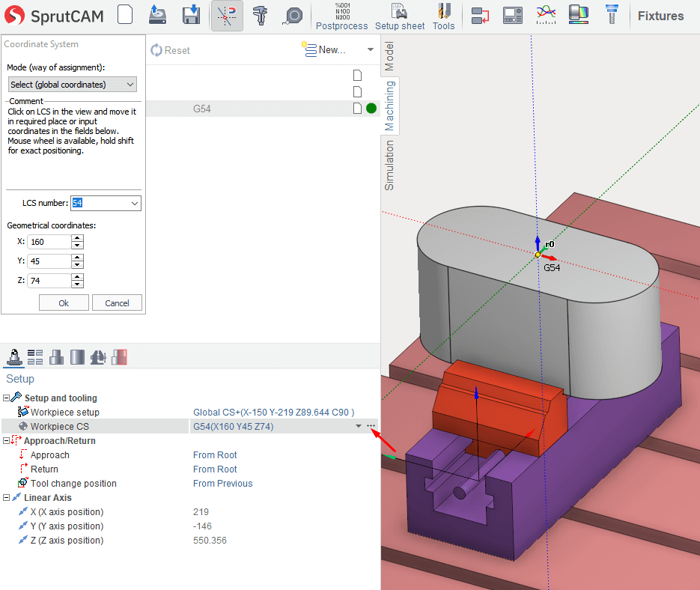Open the Setup sheet
This screenshot has height=590, width=700.
coord(400,16)
